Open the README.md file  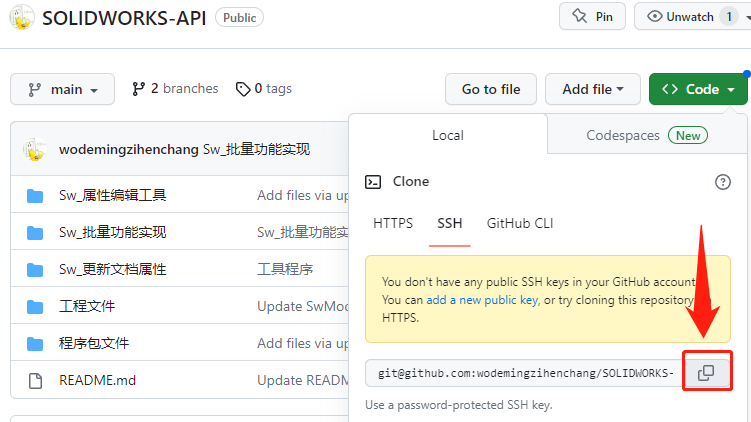[97, 380]
